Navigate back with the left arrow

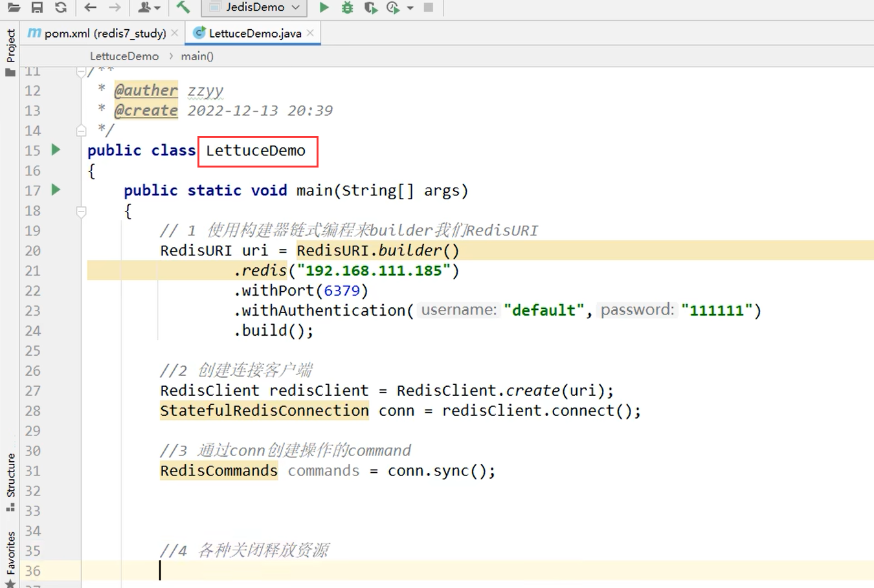click(91, 8)
